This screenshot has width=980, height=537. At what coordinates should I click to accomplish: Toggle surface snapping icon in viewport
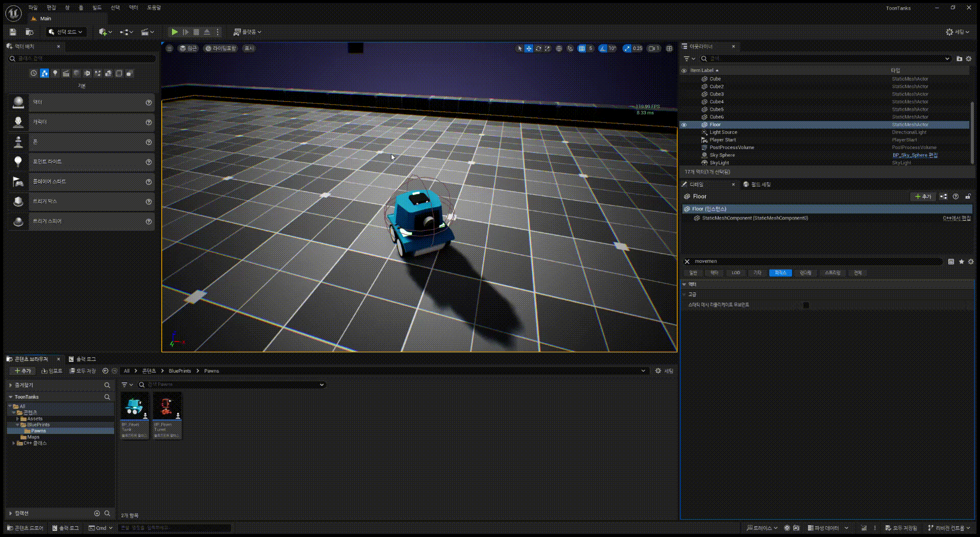point(570,48)
